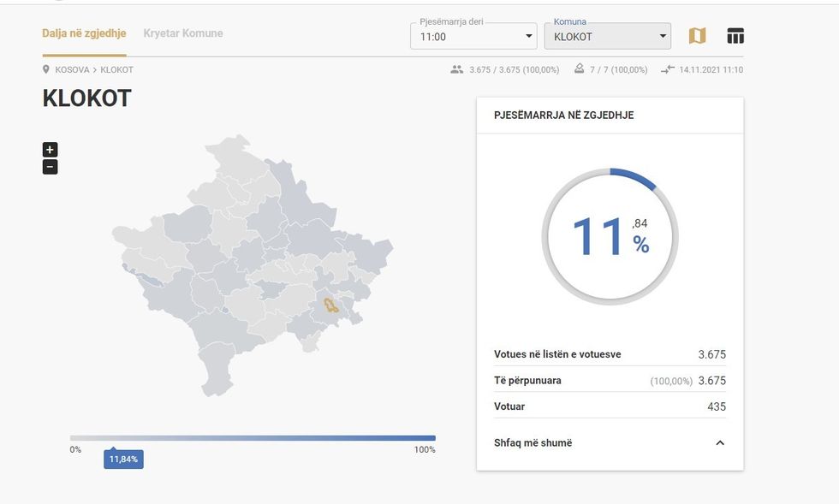Viewport: 839px width, 504px height.
Task: Open the map view icon
Action: point(698,35)
